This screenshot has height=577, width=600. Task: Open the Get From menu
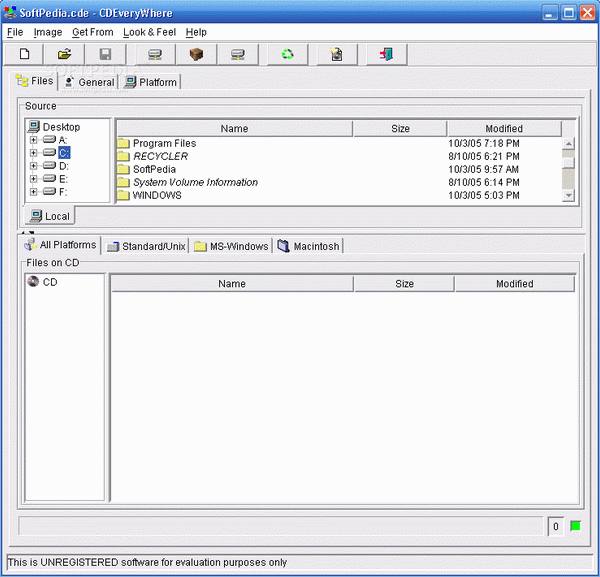93,32
